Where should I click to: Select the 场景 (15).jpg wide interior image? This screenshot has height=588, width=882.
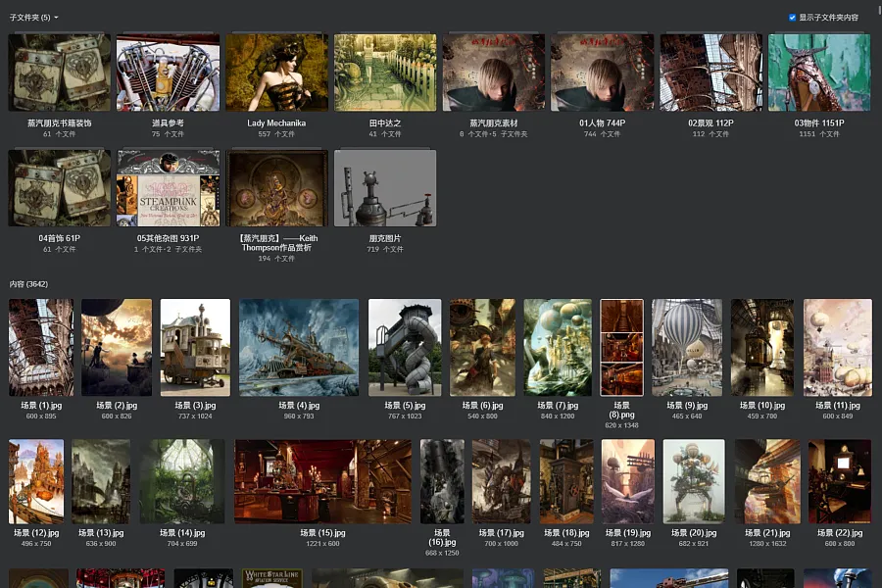pyautogui.click(x=325, y=481)
